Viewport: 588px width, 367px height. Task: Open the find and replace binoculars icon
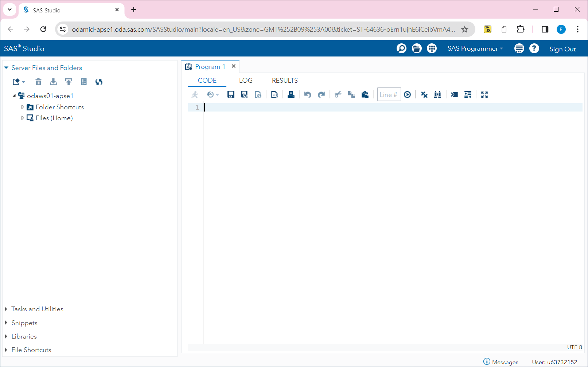click(437, 95)
